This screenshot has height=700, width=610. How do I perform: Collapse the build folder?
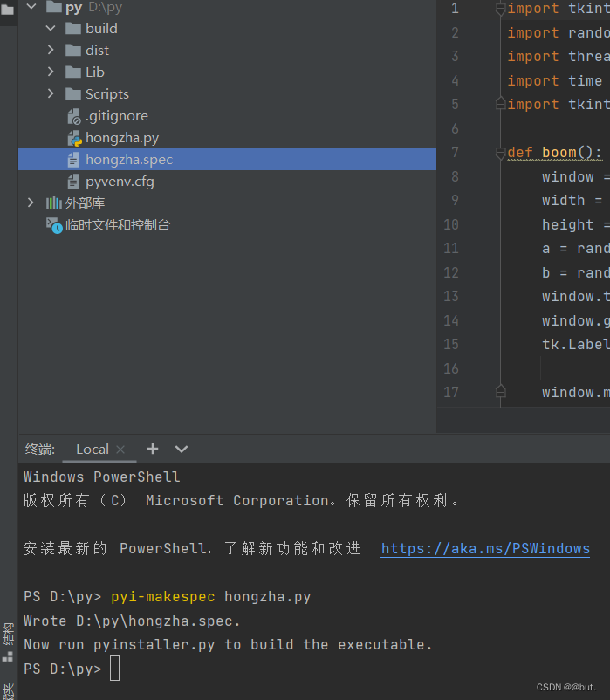[50, 28]
